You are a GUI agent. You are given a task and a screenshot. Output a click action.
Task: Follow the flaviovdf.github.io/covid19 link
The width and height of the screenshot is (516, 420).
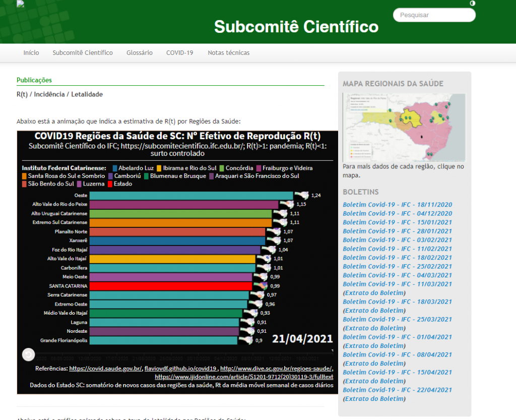pos(180,369)
